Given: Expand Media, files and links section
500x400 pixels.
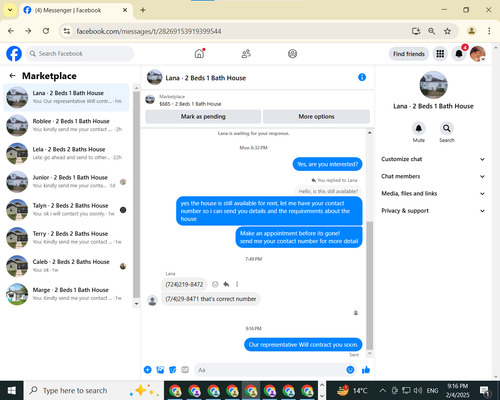Looking at the screenshot, I should pyautogui.click(x=433, y=193).
